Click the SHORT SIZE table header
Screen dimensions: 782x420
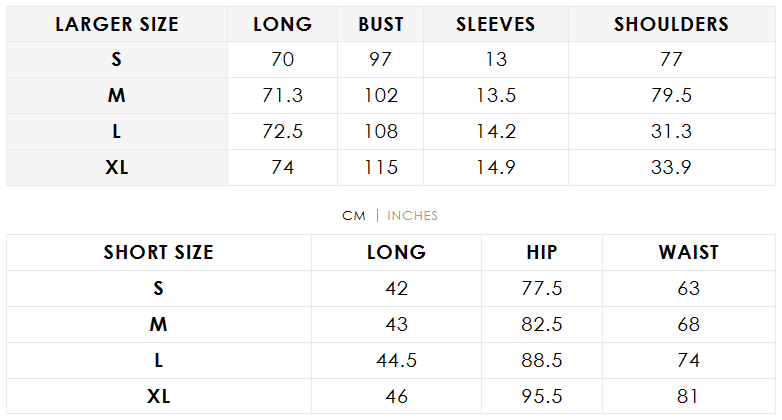[x=159, y=252]
